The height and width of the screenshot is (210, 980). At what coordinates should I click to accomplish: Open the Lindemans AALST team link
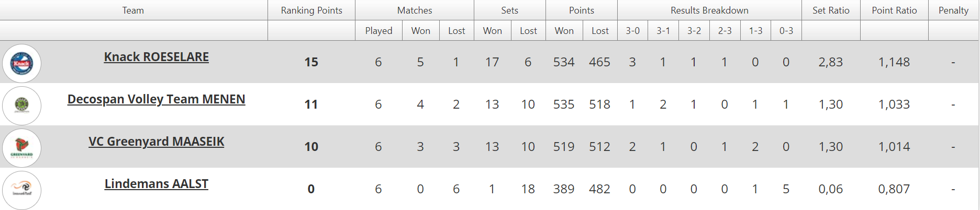pos(156,184)
